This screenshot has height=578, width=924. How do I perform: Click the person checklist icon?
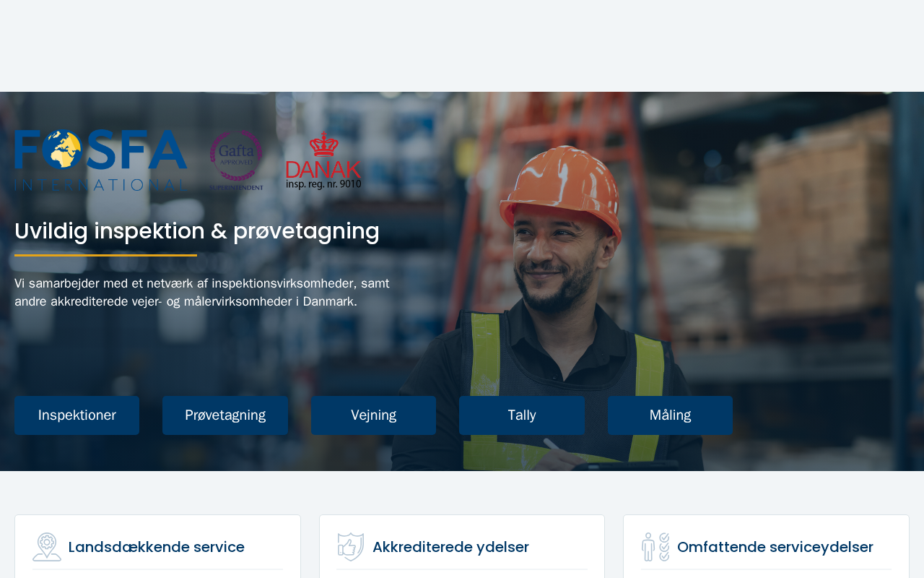click(655, 547)
